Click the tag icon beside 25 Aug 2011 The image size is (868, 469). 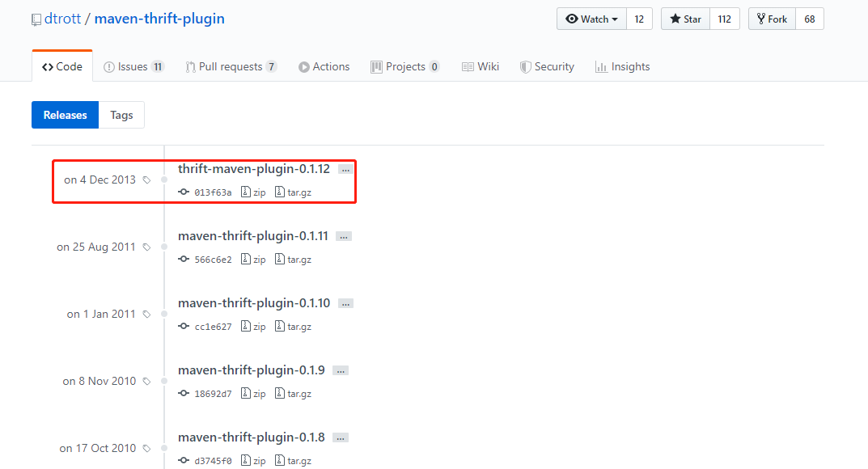[146, 247]
